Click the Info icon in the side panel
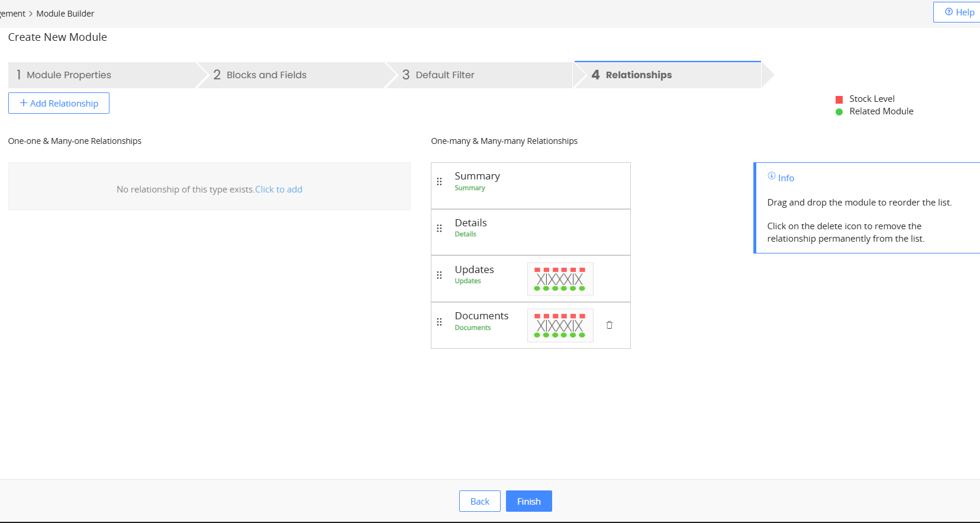This screenshot has width=980, height=523. 771,176
